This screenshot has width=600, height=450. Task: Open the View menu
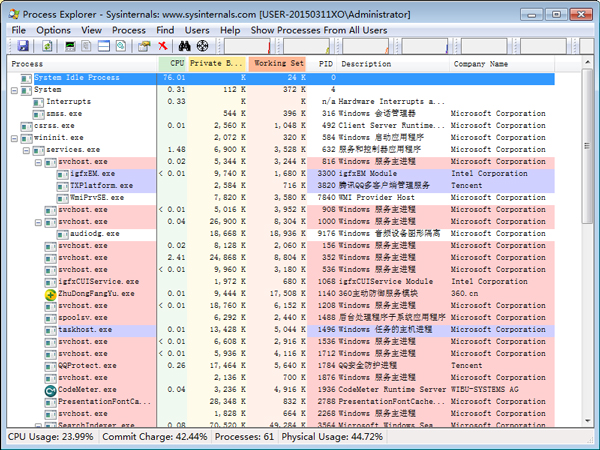tap(91, 30)
